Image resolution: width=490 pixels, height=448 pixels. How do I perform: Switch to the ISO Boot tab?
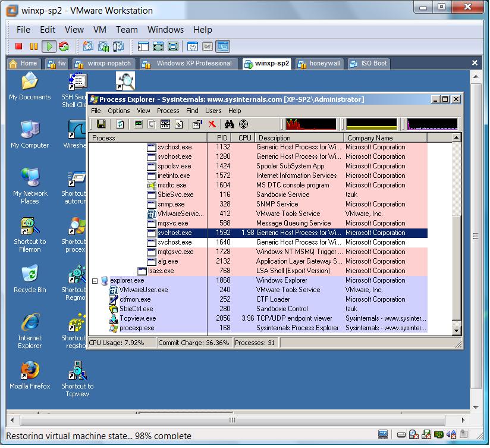[369, 64]
